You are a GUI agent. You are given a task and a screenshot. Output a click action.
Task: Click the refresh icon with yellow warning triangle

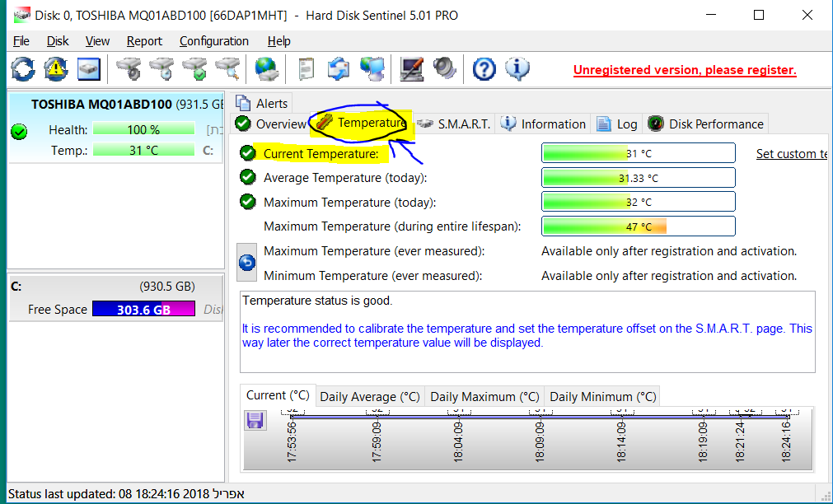[56, 69]
